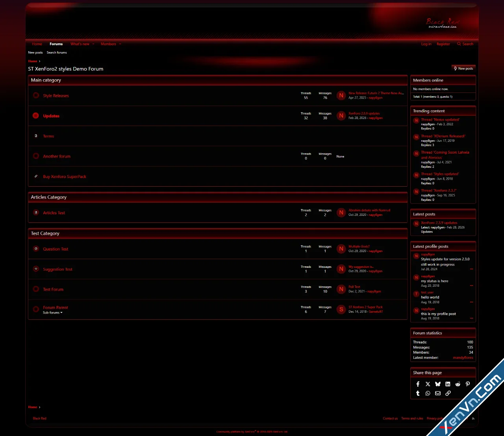Open the Home menu item
The width and height of the screenshot is (504, 436).
pos(37,44)
